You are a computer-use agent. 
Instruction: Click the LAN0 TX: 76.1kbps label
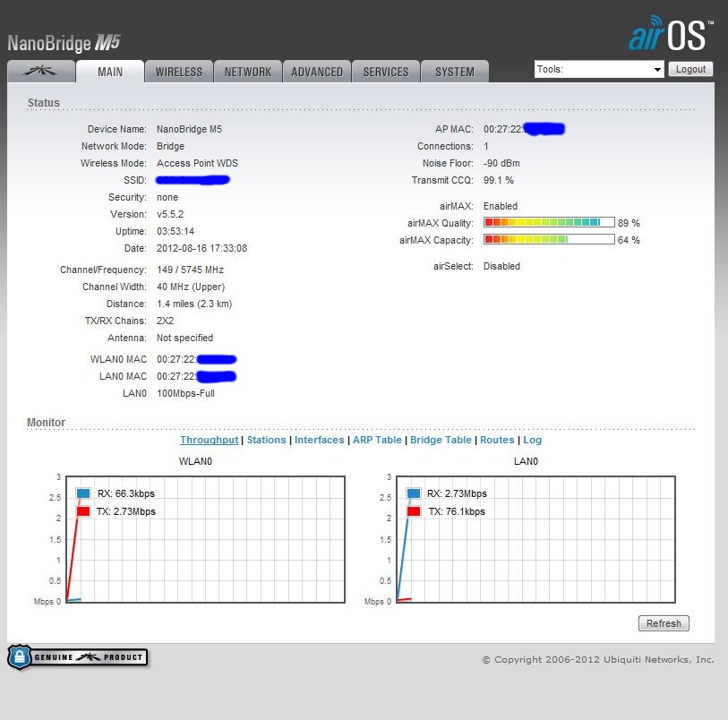tap(457, 511)
